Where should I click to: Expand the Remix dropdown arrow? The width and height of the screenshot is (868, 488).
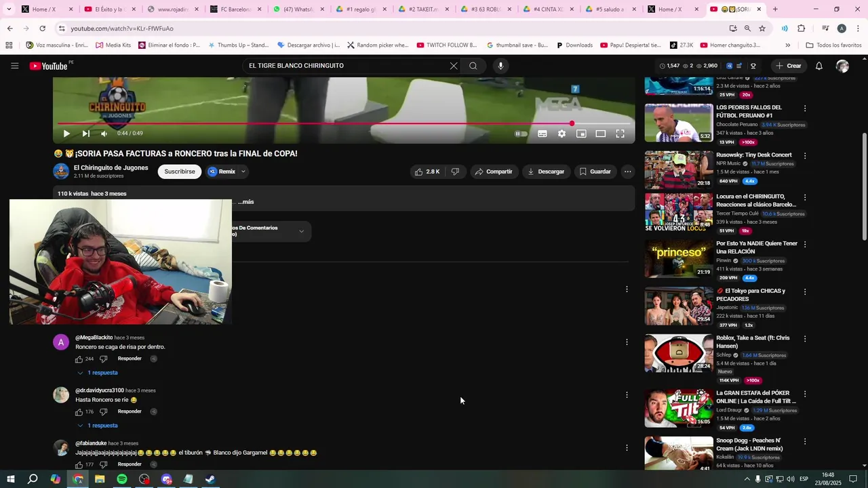coord(243,171)
